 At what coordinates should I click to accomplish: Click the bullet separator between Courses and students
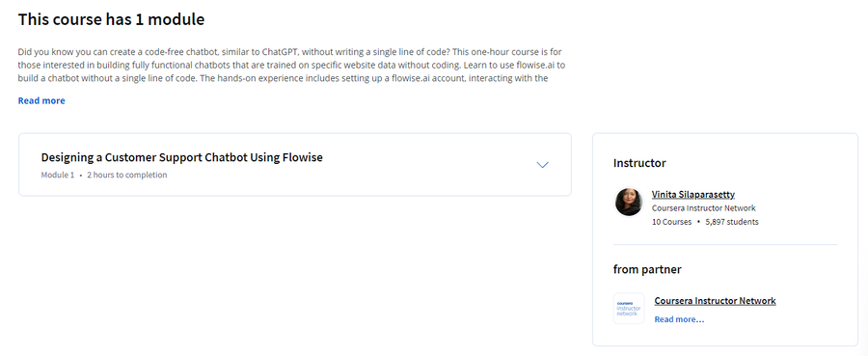[x=698, y=222]
